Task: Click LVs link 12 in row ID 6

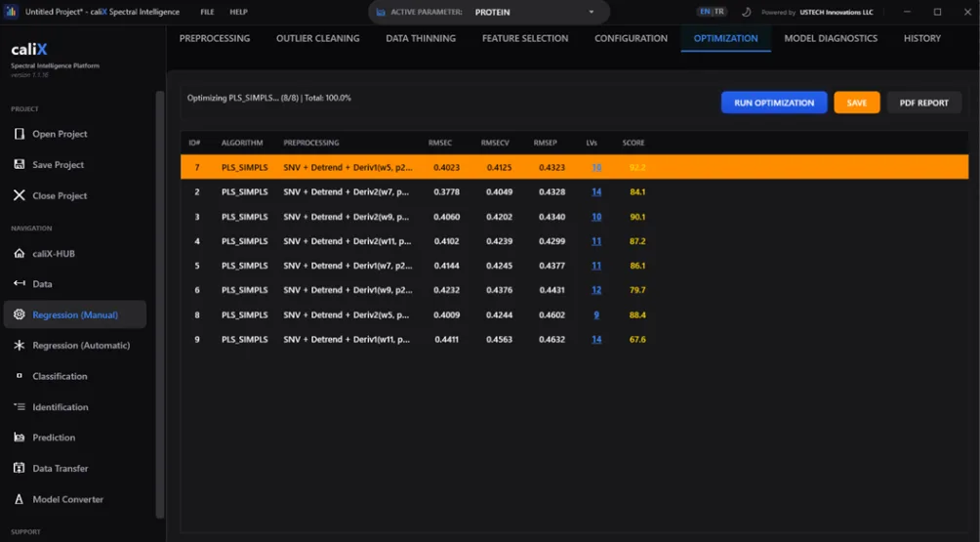Action: (596, 290)
